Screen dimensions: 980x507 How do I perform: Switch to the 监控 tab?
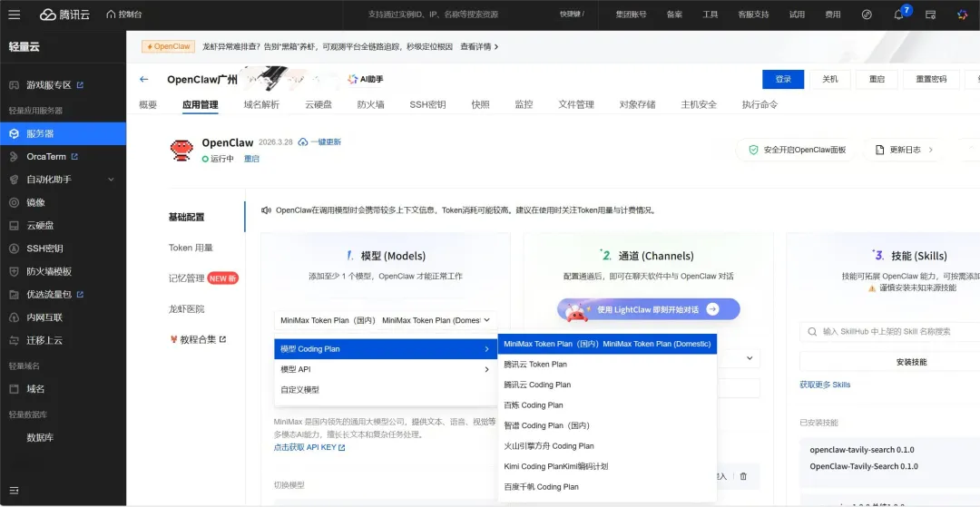[524, 105]
